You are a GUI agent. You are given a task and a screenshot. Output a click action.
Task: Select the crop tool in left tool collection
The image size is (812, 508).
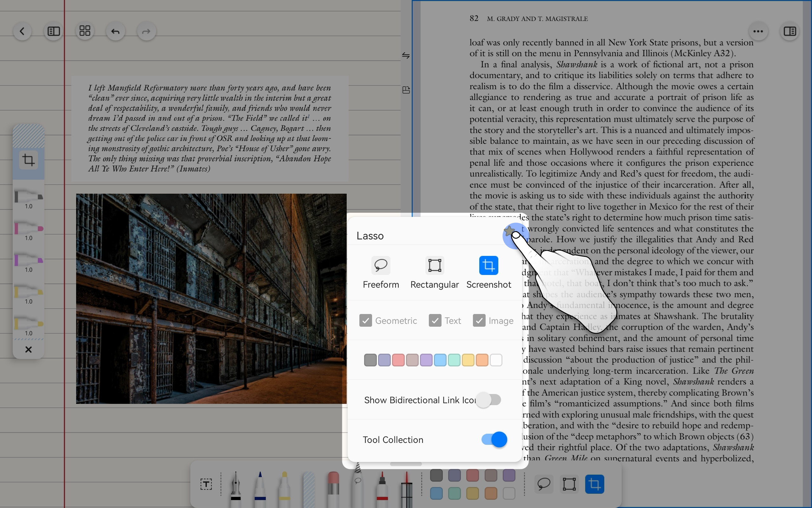[29, 160]
